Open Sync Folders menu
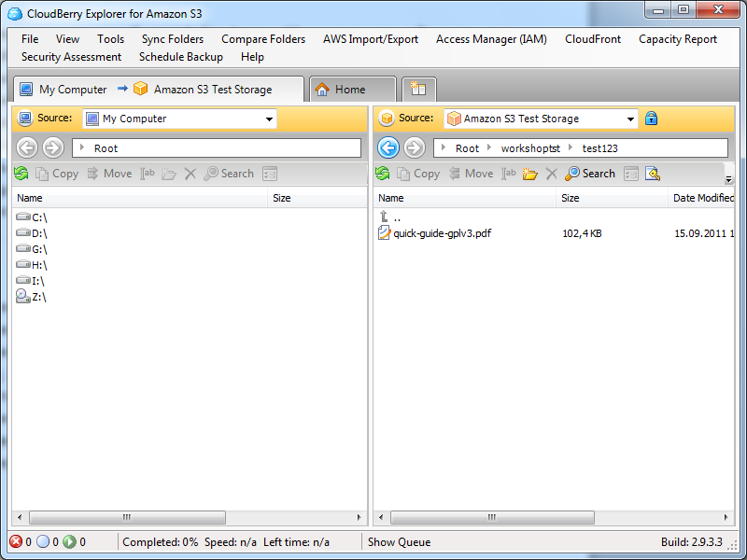The height and width of the screenshot is (560, 747). (173, 39)
